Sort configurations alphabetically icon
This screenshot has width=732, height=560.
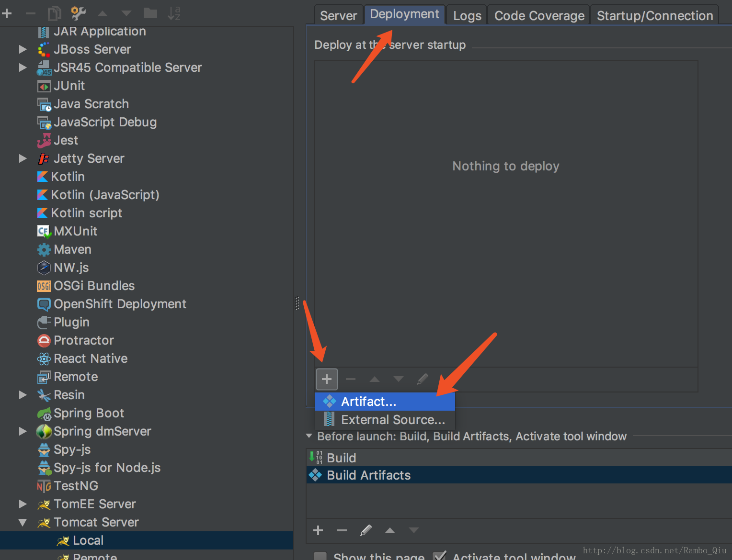[174, 13]
